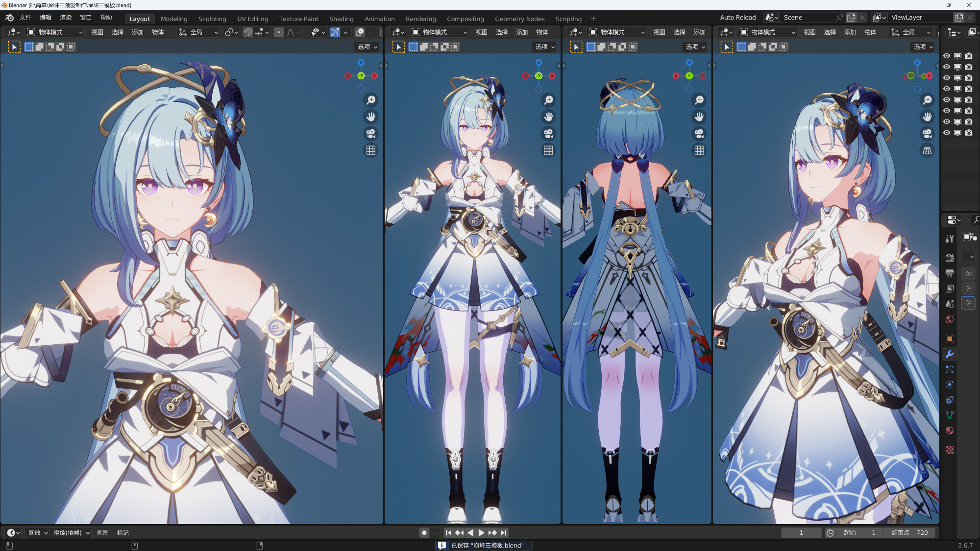980x551 pixels.
Task: Click the zoom magnifier in leftmost viewport
Action: [x=371, y=100]
